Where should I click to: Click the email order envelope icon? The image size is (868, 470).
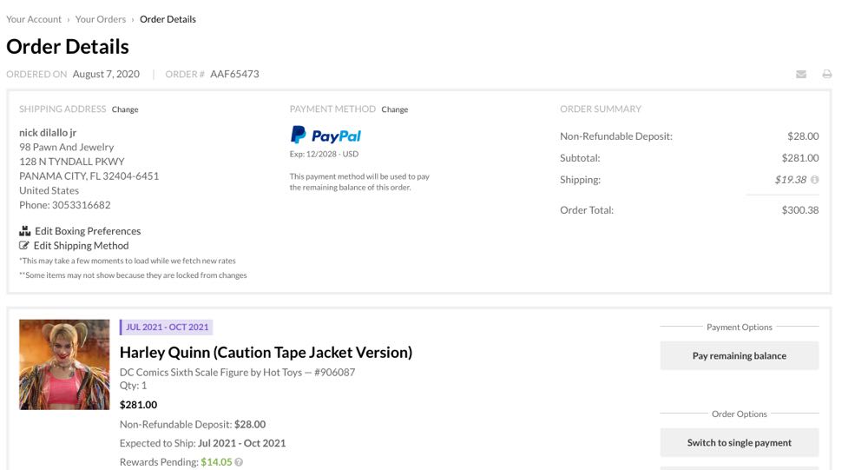[x=801, y=75]
